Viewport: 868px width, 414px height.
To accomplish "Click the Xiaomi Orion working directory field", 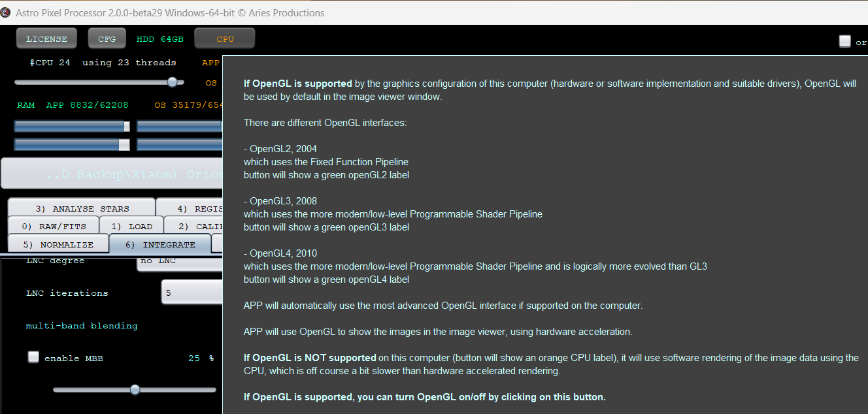I will [111, 173].
